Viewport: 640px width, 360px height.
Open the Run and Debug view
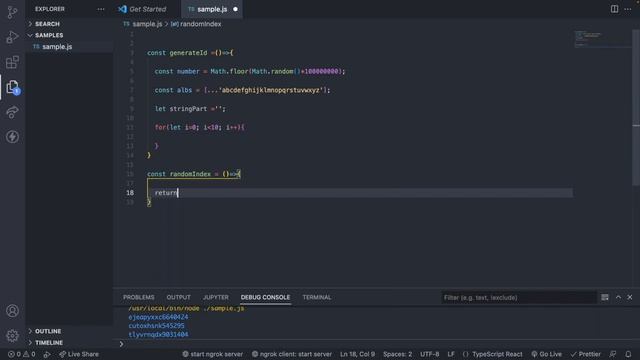[12, 37]
